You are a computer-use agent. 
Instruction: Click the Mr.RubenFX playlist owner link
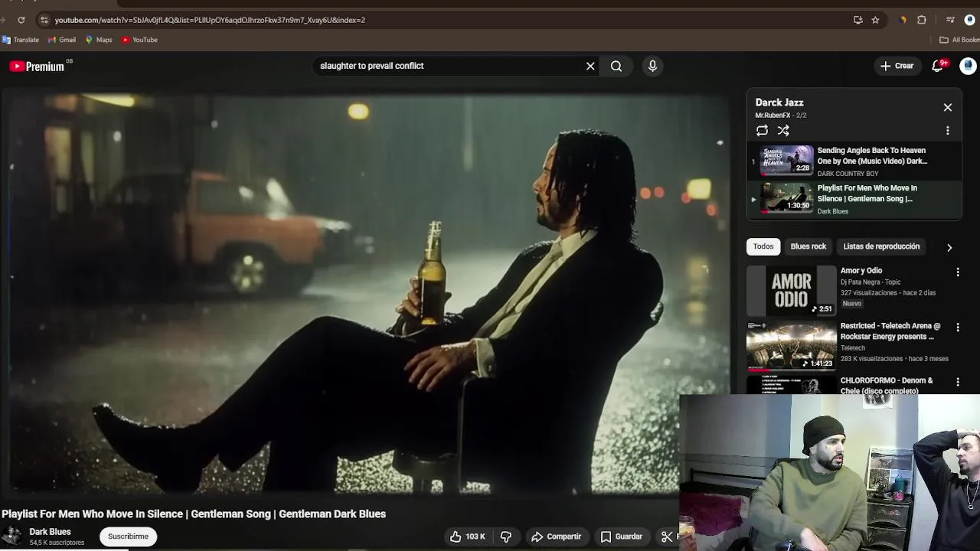(x=773, y=116)
